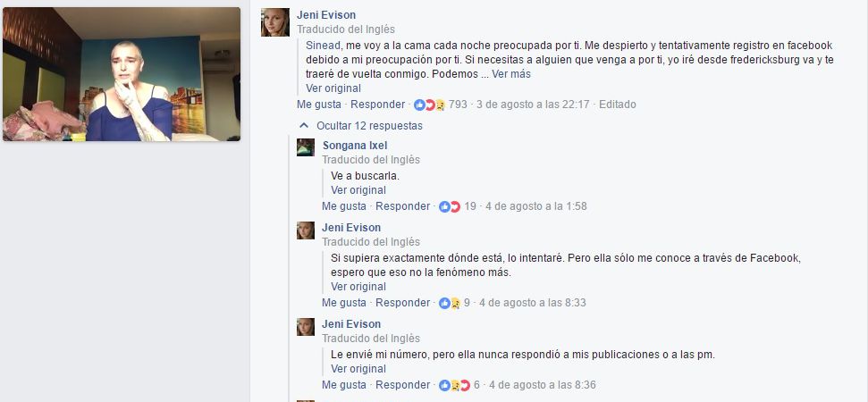Open Jeni Evison's avatar on top comment
Screen dimensions: 868x402
tap(275, 22)
